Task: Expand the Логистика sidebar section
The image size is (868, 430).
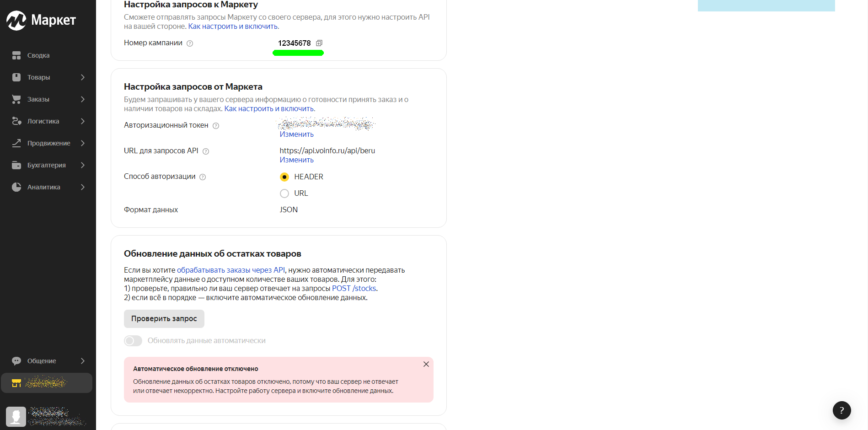Action: coord(48,121)
